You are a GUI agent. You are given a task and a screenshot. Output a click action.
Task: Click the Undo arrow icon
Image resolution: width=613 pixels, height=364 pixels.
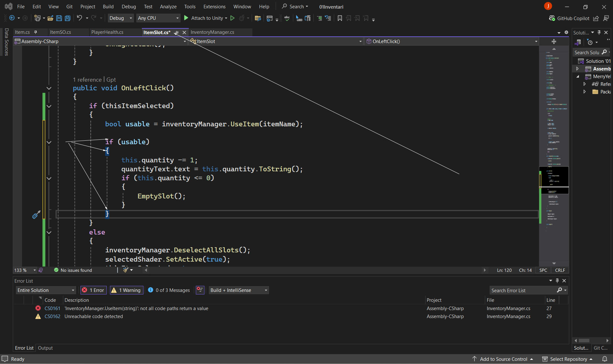[x=79, y=18]
